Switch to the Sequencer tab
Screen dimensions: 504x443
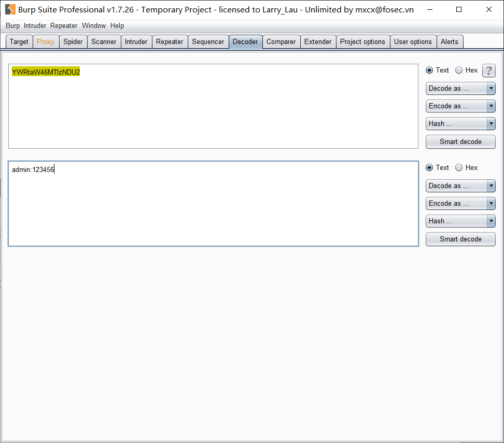(208, 42)
